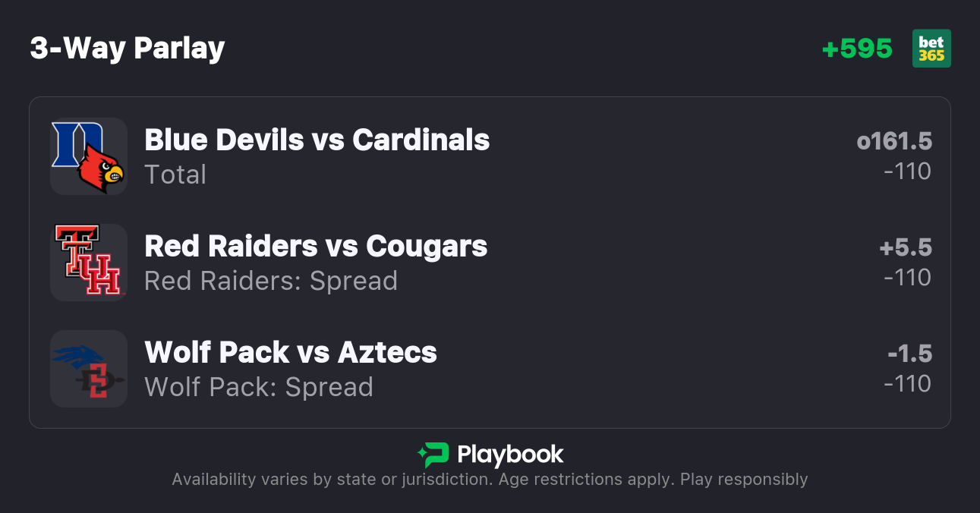Click the -110 odds under o161.5

[907, 172]
